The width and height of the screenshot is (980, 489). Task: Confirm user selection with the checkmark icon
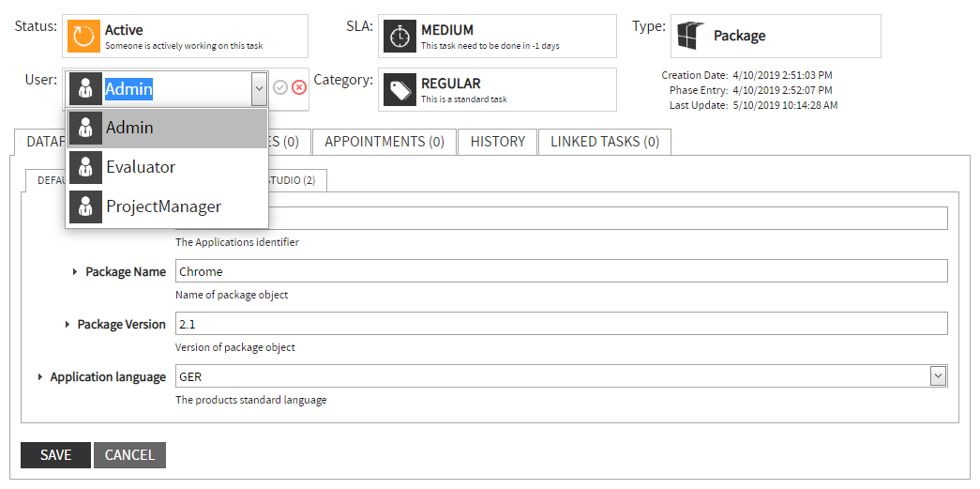280,87
